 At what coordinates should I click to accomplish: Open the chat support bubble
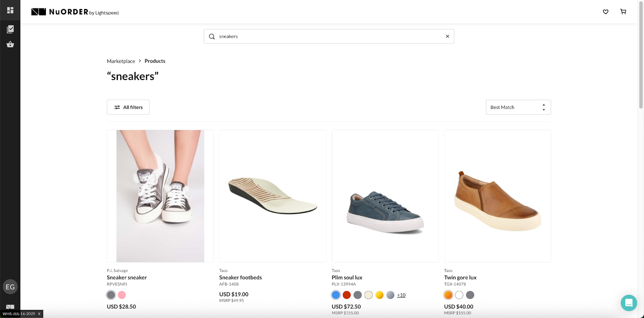628,303
